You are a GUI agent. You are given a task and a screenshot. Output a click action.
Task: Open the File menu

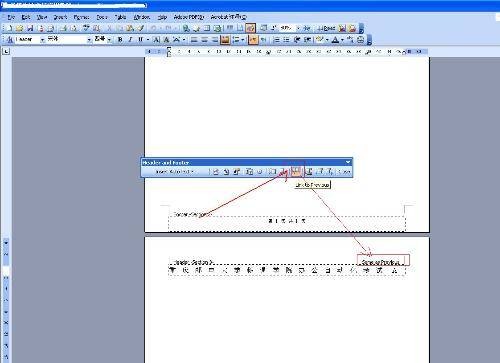pos(11,17)
